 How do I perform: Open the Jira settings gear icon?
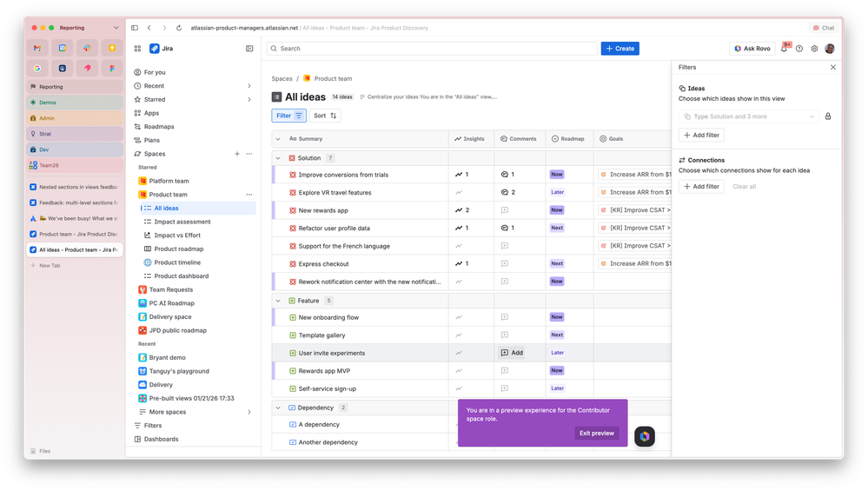(x=814, y=49)
